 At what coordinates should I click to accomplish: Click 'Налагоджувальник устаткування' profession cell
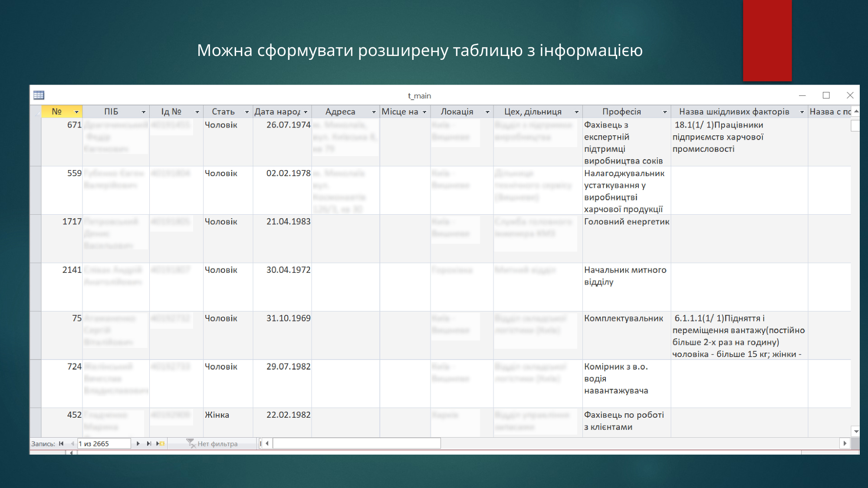[x=627, y=190]
